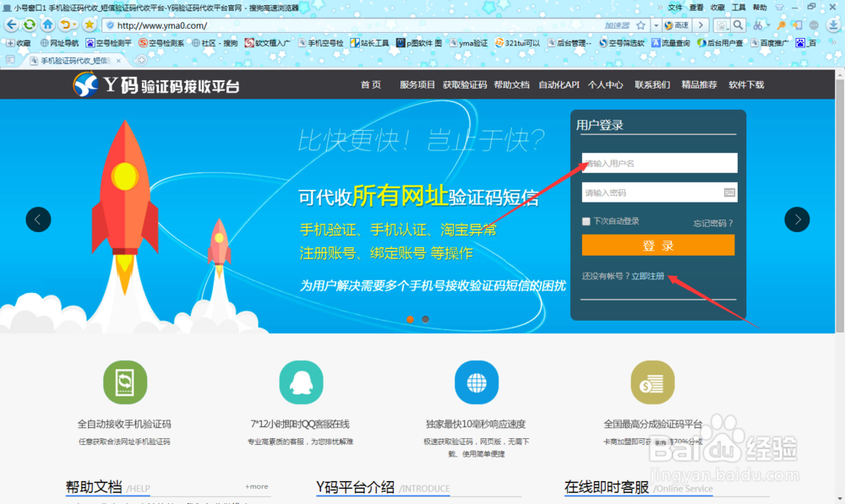This screenshot has height=504, width=845.
Task: Expand the scissors tool dropdown arrow
Action: pyautogui.click(x=767, y=25)
